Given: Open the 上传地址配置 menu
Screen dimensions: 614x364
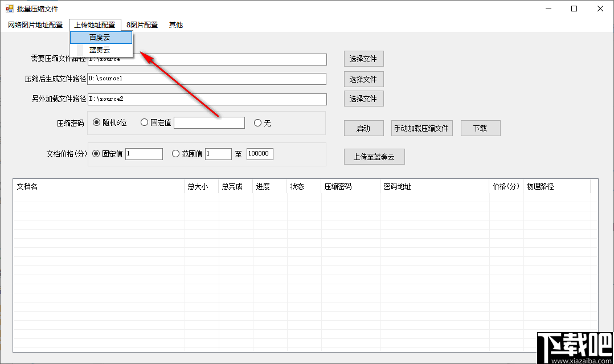Looking at the screenshot, I should (95, 24).
